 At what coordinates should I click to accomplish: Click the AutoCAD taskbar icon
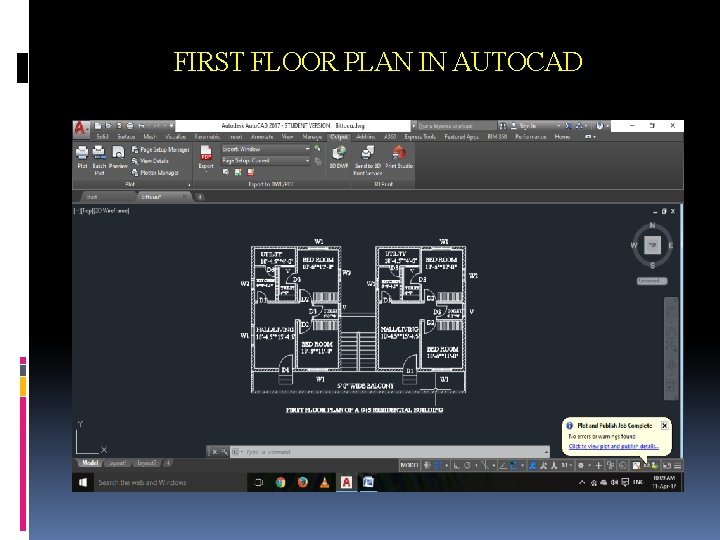346,482
